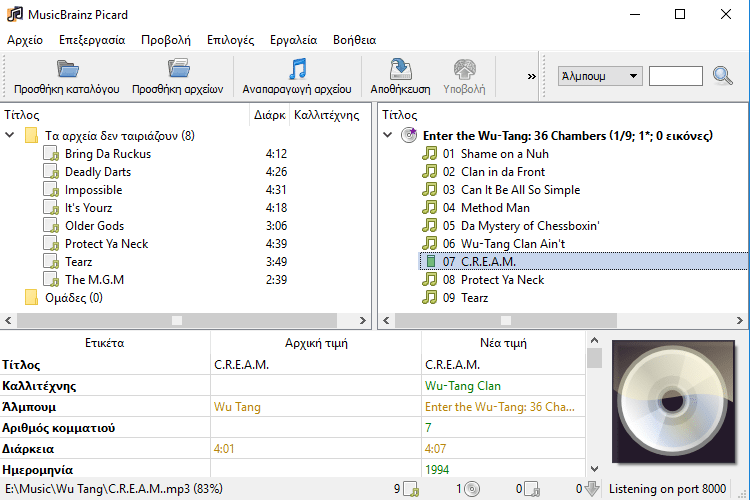Click the Add Folder (Προσθήκη καταλόγου) toolbar icon
750x500 pixels.
67,69
